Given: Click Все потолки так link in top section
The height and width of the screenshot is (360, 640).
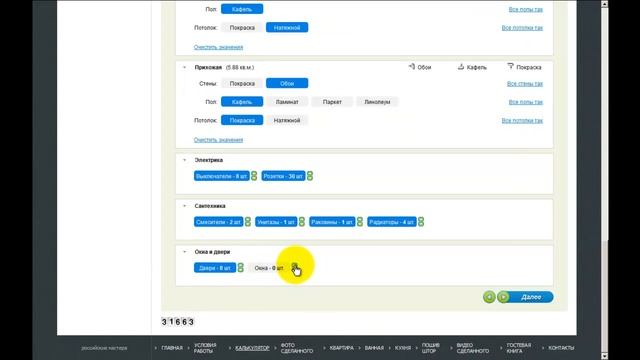Looking at the screenshot, I should click(x=522, y=27).
